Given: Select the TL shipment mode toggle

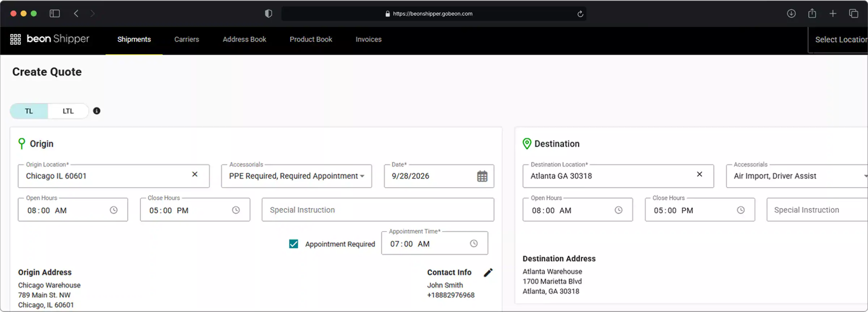Looking at the screenshot, I should pos(29,111).
